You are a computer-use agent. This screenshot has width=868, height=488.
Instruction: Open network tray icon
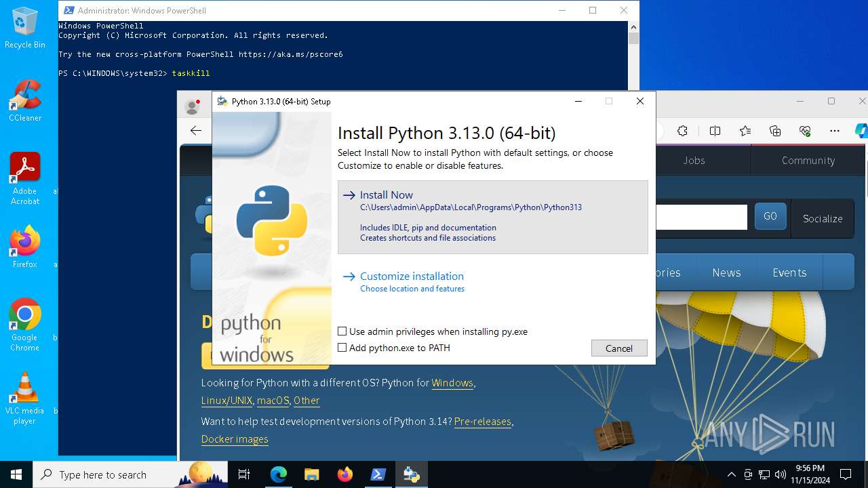[764, 474]
